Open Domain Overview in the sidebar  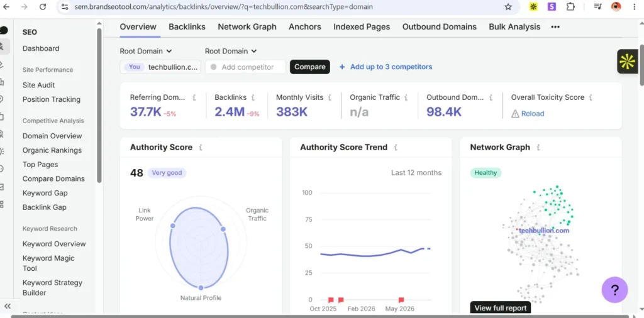coord(52,136)
